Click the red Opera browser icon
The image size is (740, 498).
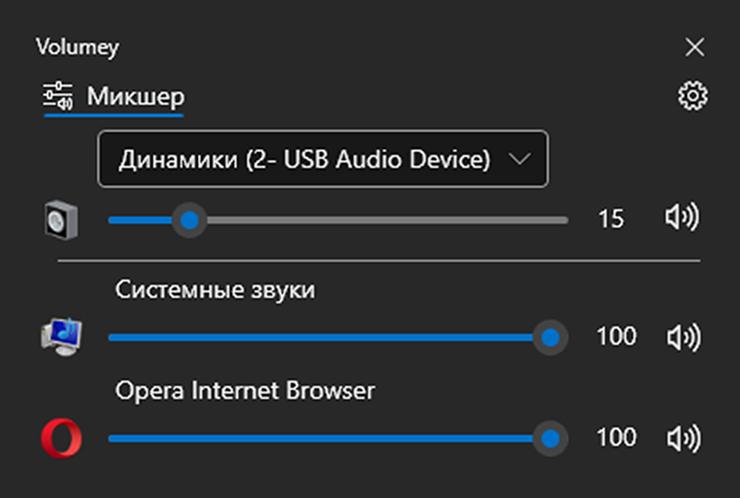pyautogui.click(x=61, y=438)
